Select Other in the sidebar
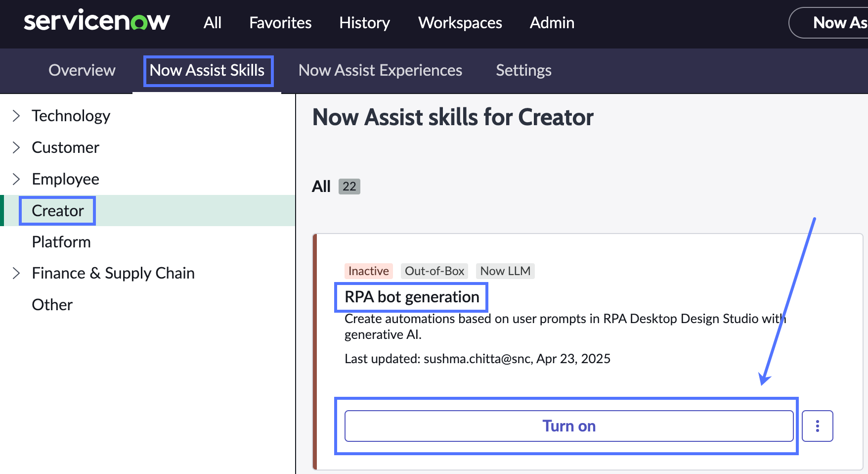Screen dimensions: 868x474 pyautogui.click(x=52, y=305)
